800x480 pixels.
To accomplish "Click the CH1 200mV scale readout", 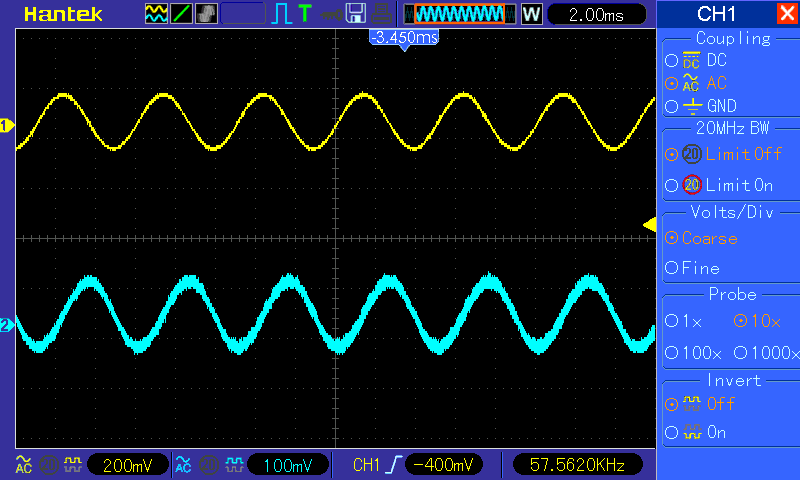I will click(128, 465).
